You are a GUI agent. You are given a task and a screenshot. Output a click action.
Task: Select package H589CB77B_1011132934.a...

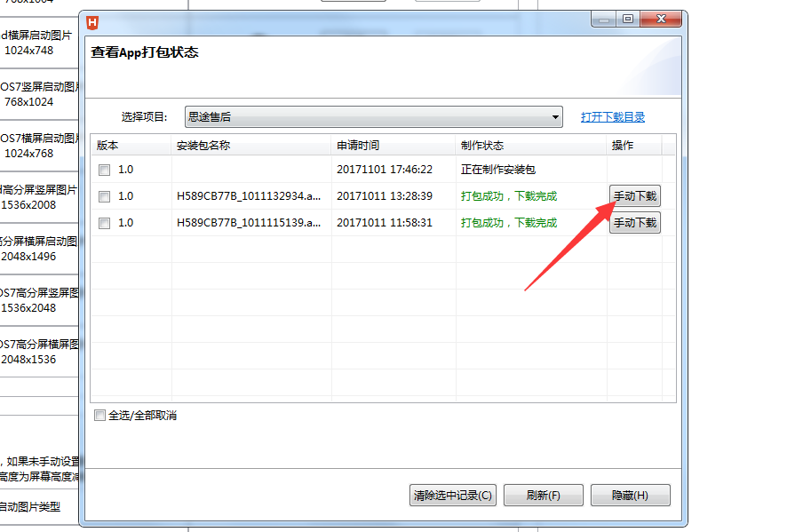pos(249,196)
